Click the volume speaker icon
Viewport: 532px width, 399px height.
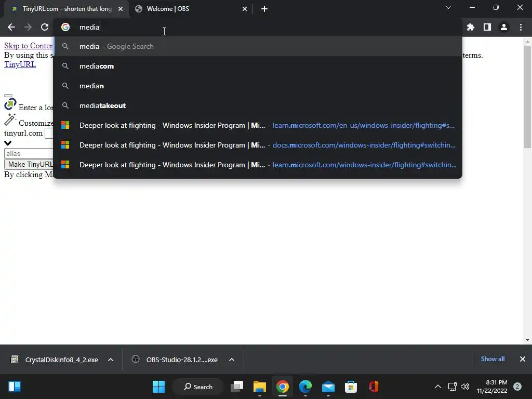[x=465, y=387]
